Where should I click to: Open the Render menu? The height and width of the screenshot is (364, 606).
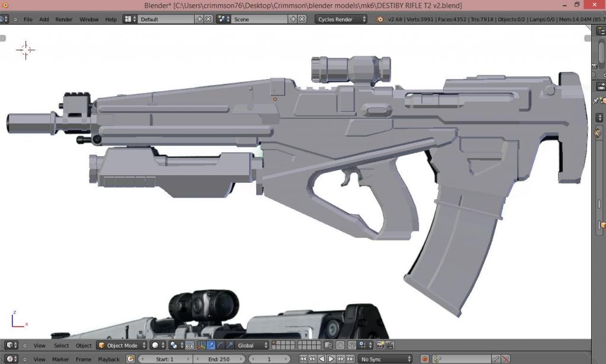[64, 20]
